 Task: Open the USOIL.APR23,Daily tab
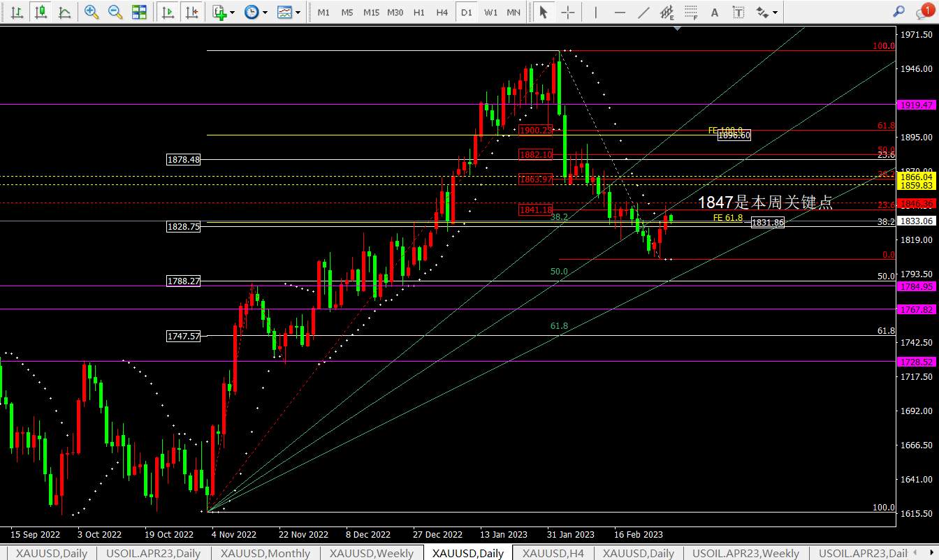(153, 553)
